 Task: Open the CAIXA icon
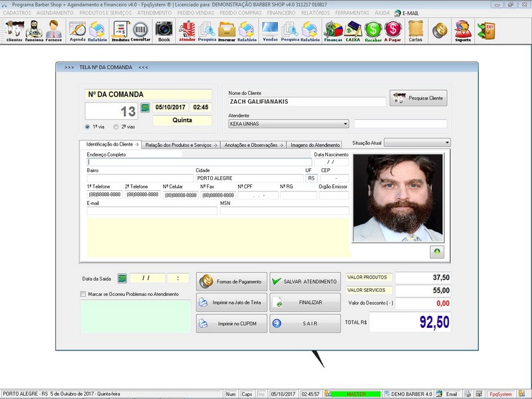353,31
